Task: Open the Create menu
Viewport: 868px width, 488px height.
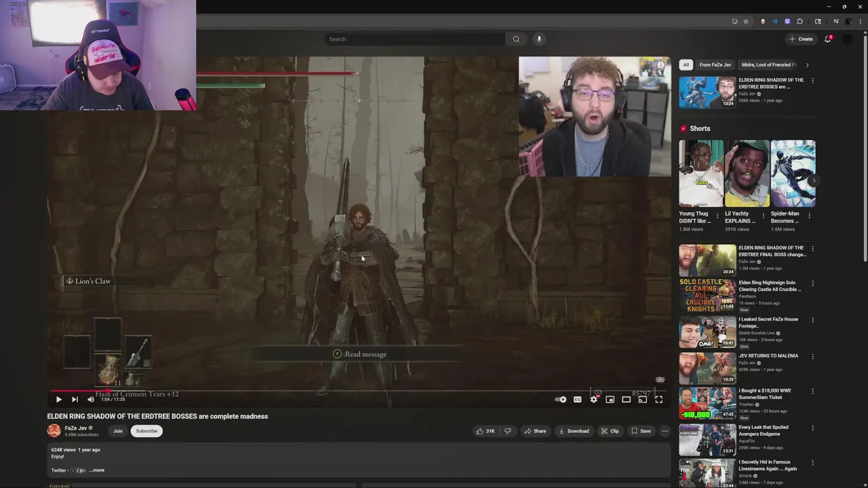Action: pyautogui.click(x=801, y=39)
